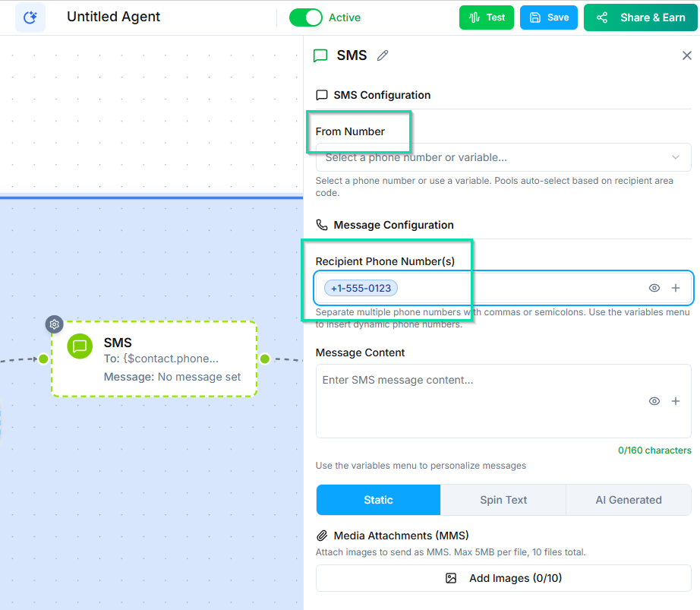
Task: Open the From Number dropdown
Action: click(503, 157)
